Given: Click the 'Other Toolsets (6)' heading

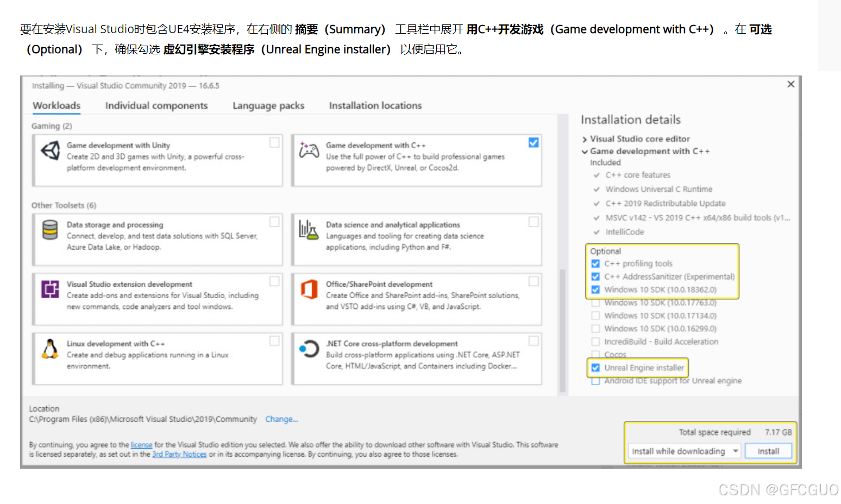Looking at the screenshot, I should pos(64,205).
